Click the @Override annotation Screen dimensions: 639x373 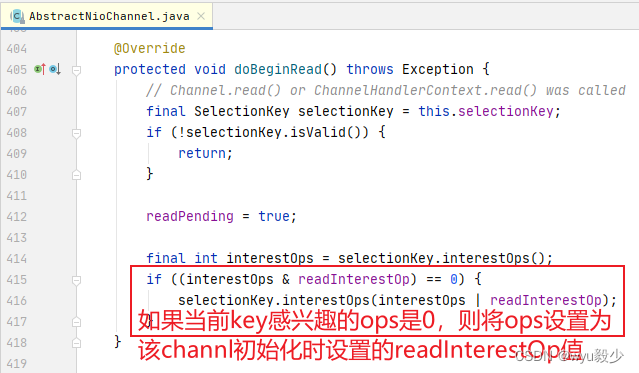click(150, 49)
